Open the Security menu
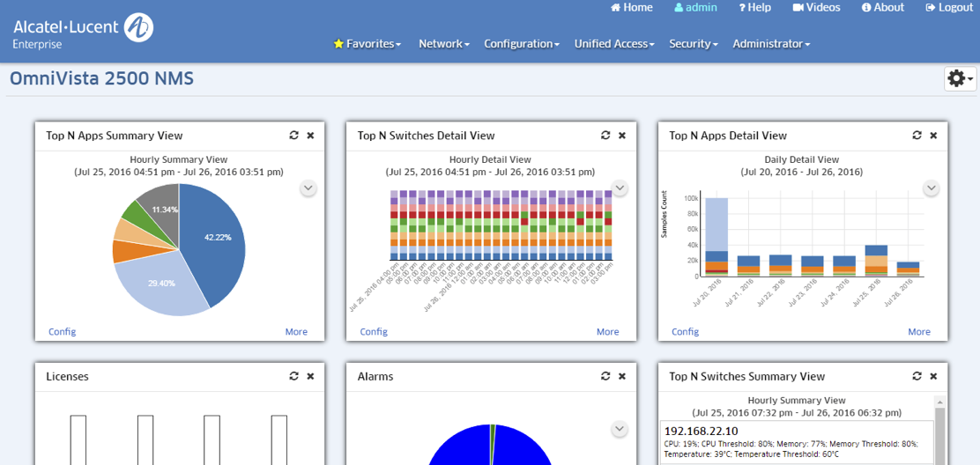 (x=694, y=44)
